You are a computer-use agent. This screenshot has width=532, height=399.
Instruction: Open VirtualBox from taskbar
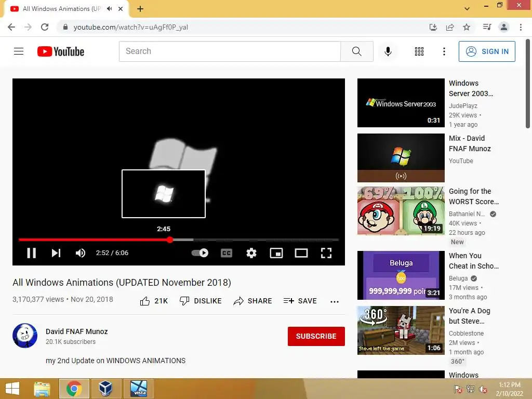tap(106, 389)
